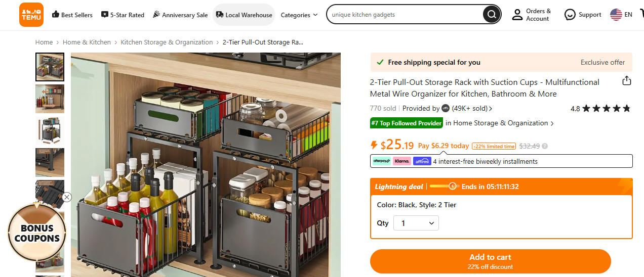
Task: Expand Home Storage & Organization ranking chevron
Action: click(x=552, y=123)
